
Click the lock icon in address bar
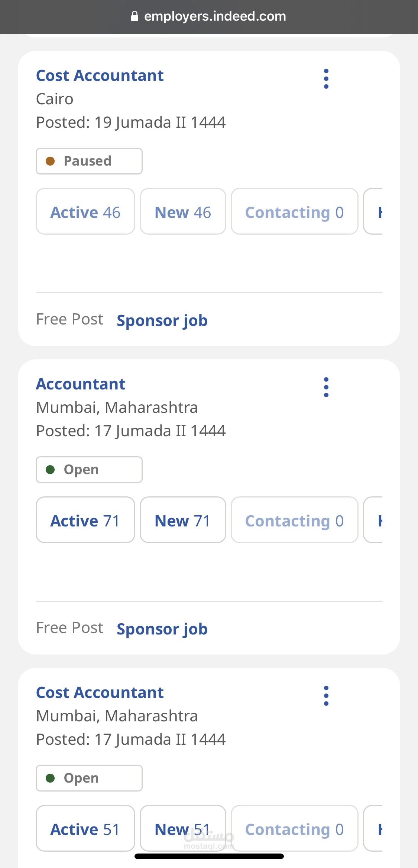pyautogui.click(x=135, y=16)
